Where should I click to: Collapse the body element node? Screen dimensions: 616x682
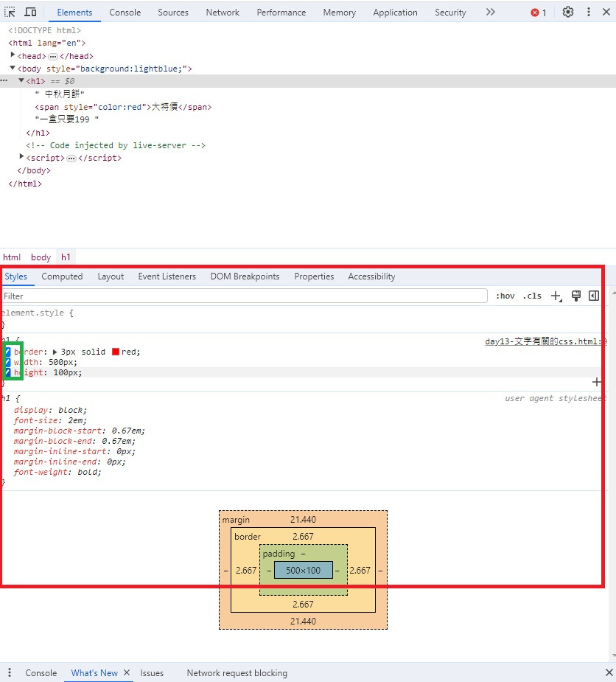[x=13, y=68]
